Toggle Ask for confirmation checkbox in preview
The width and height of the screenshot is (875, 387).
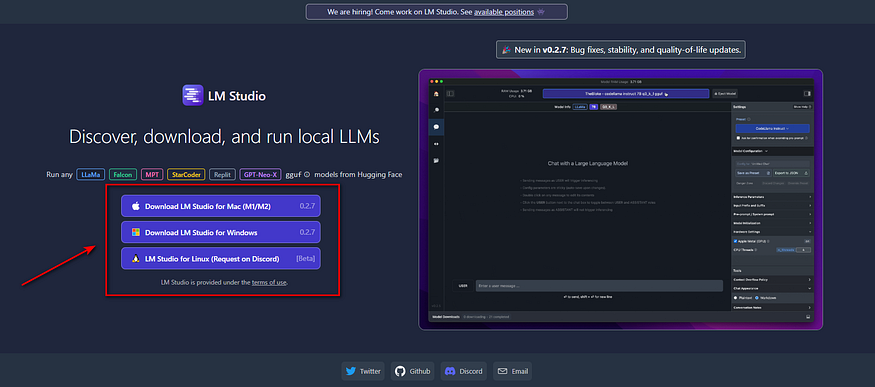[738, 138]
